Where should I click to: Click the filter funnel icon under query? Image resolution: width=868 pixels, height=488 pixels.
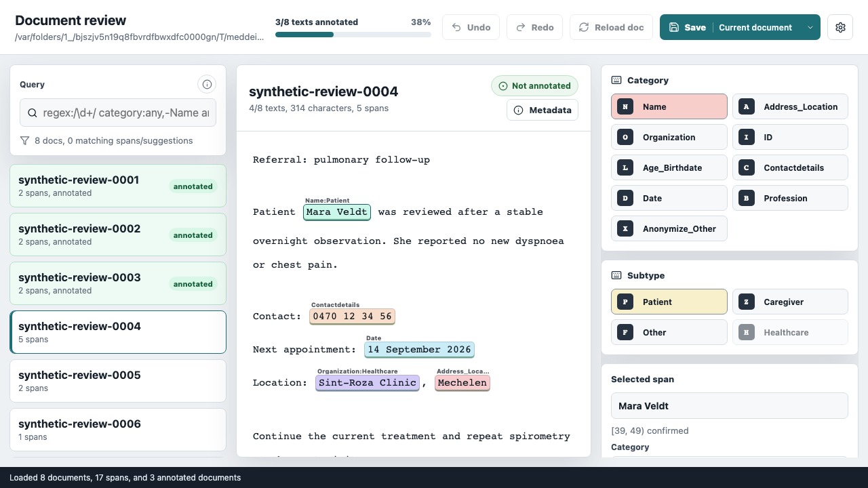tap(25, 140)
